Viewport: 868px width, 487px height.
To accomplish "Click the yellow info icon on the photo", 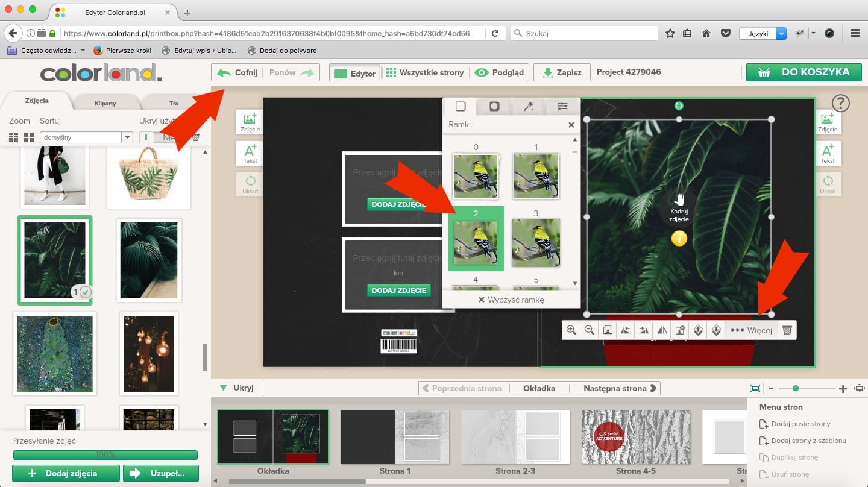I will (679, 239).
